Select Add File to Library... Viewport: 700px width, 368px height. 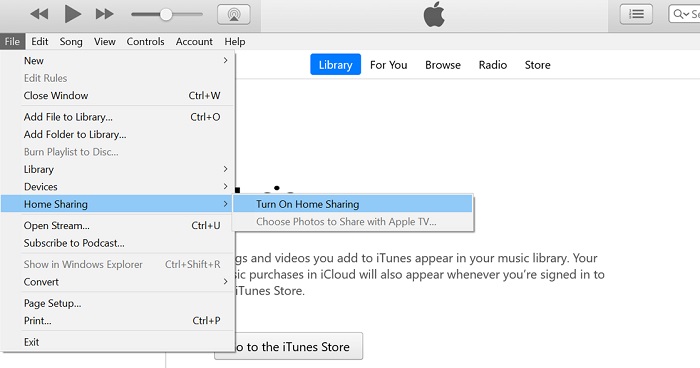(x=118, y=117)
